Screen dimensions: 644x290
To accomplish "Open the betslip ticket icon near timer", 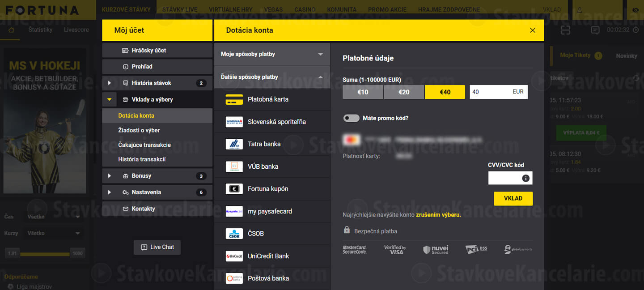I will pyautogui.click(x=565, y=30).
